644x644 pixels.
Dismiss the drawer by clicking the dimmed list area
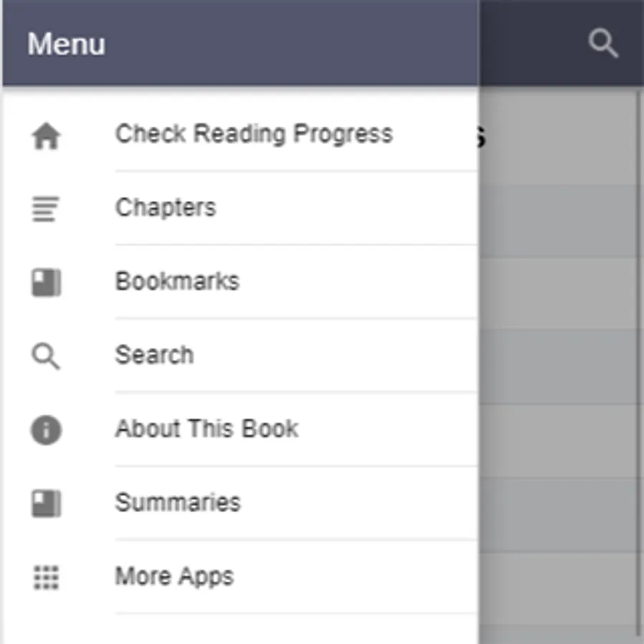point(558,358)
